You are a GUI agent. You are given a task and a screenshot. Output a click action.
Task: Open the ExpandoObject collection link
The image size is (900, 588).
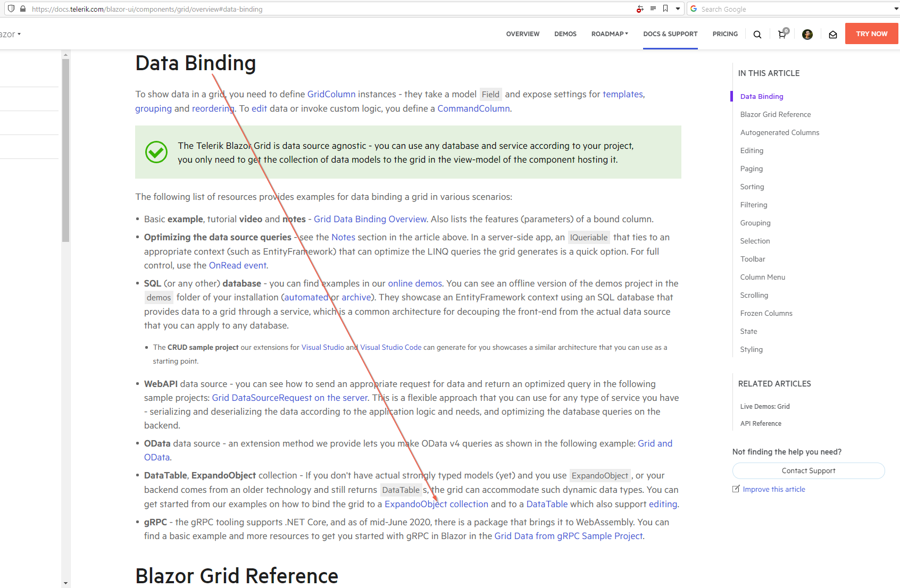pos(436,504)
